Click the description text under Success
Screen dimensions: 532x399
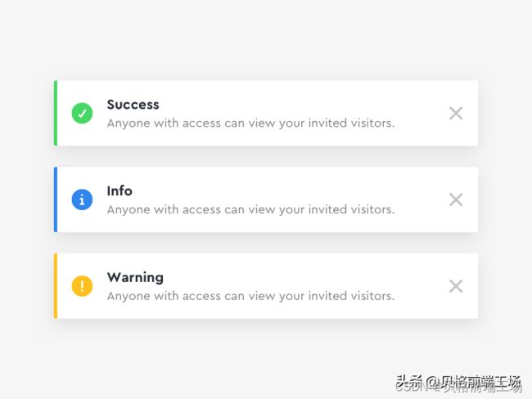[251, 123]
